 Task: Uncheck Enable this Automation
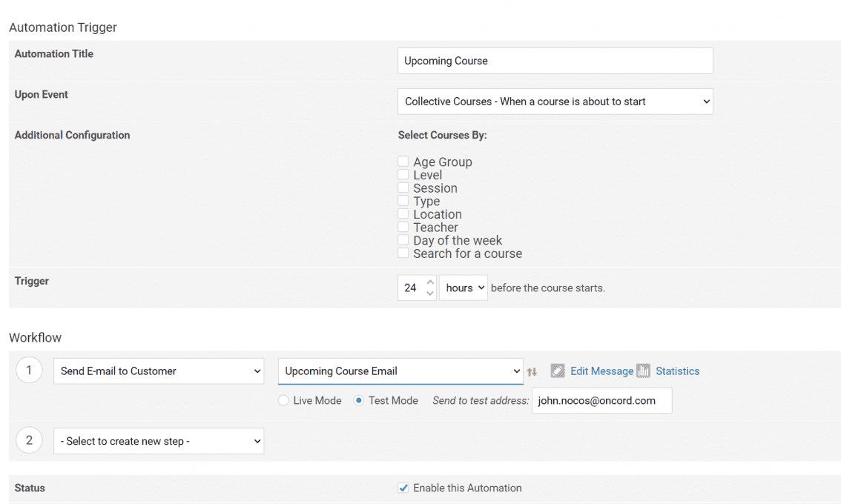pos(403,488)
